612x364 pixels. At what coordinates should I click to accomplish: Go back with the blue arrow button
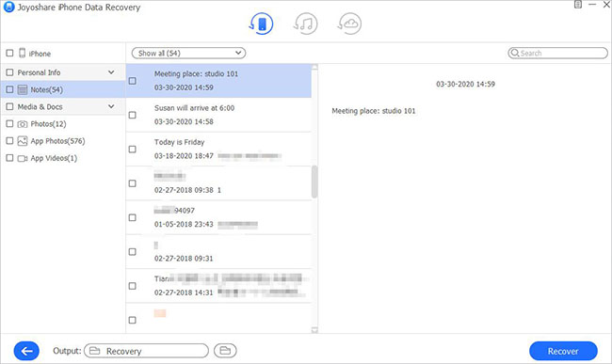[x=26, y=351]
